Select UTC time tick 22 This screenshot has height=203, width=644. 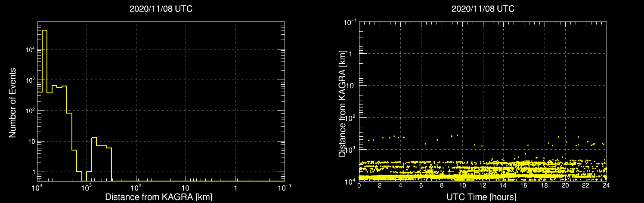pos(586,186)
